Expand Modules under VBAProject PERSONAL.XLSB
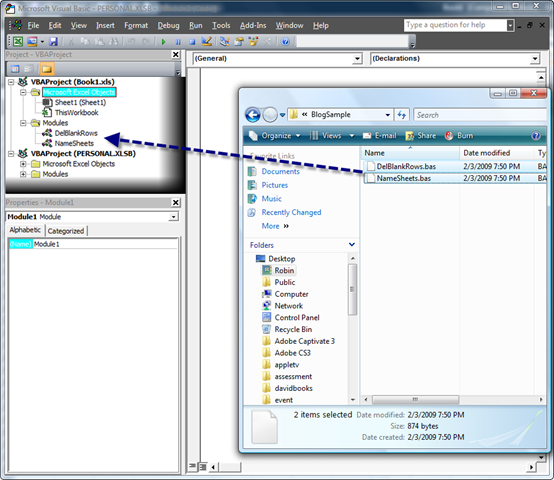Screen dimensions: 554x480 (23, 174)
